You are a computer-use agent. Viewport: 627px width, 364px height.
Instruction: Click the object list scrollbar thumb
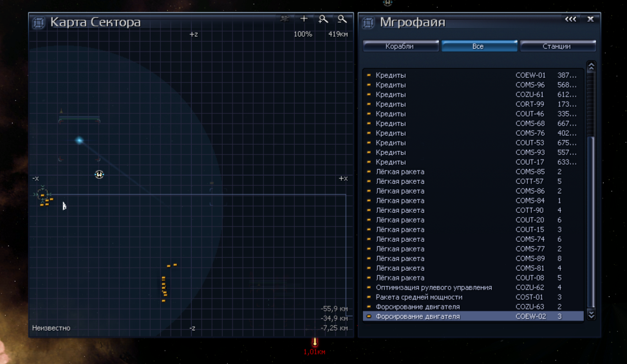coord(593,222)
